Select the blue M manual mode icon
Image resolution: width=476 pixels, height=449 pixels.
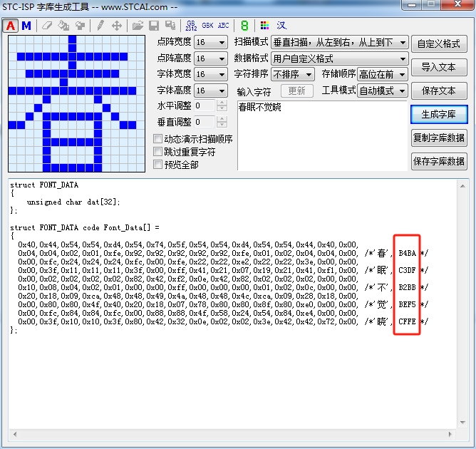click(x=26, y=26)
